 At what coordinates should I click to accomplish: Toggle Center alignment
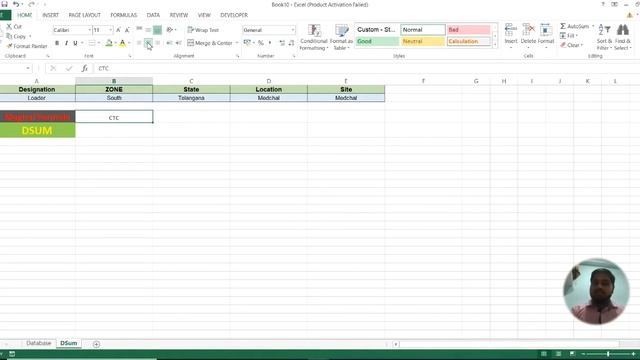(148, 43)
